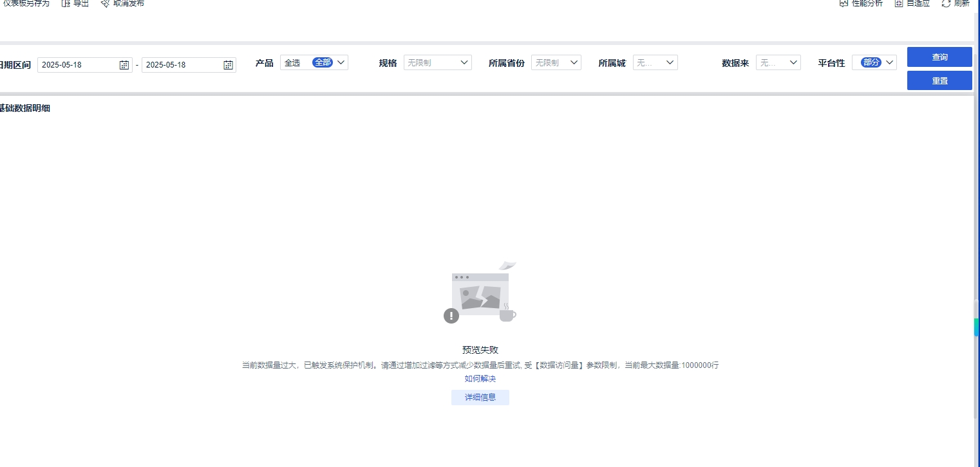Open the 所属城 city dropdown
This screenshot has width=980, height=467.
pos(655,62)
